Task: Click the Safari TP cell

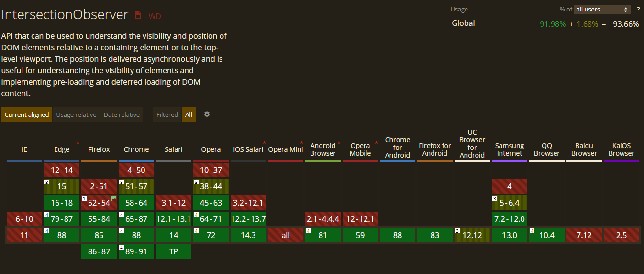Action: (x=174, y=251)
